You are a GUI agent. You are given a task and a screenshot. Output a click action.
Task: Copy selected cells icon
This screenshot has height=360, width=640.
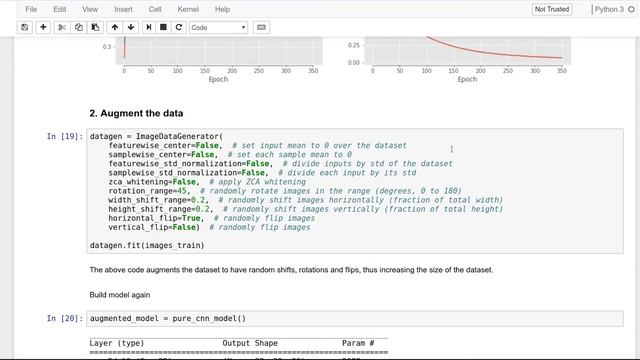click(78, 27)
